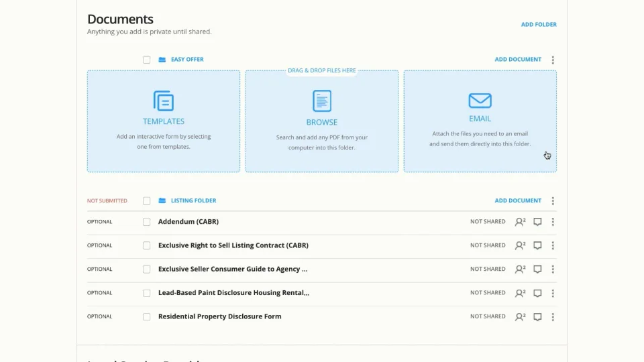
Task: Open comments icon for Addendum (CABR)
Action: click(537, 222)
